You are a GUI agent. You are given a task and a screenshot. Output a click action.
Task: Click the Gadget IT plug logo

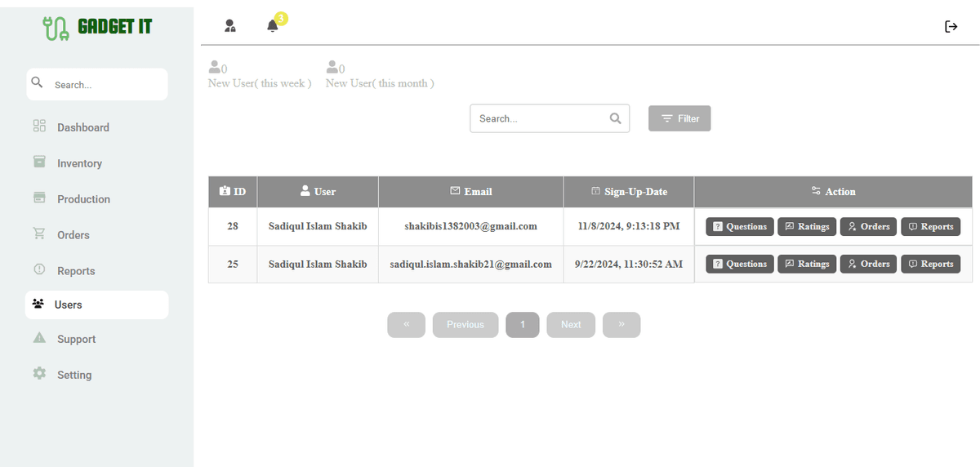[x=56, y=28]
